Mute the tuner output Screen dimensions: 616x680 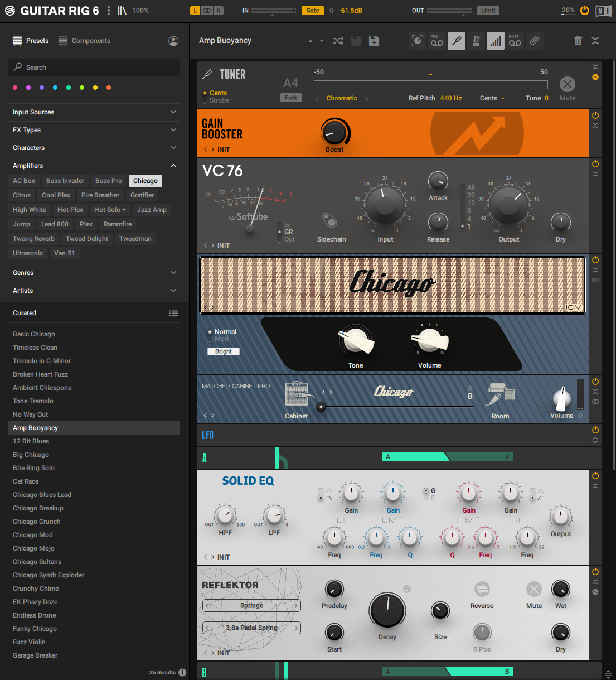(567, 85)
